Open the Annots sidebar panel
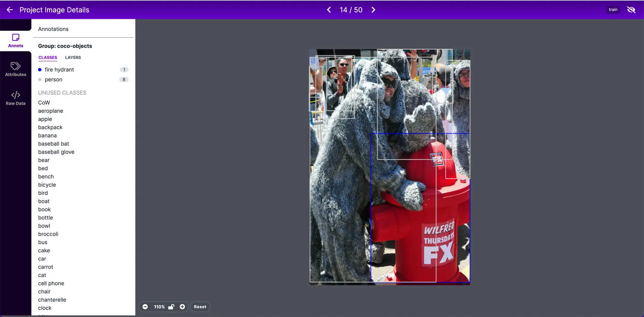 (x=15, y=41)
